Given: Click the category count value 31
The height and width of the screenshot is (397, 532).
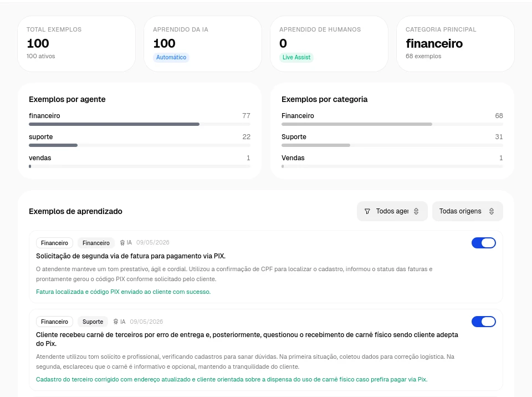Looking at the screenshot, I should (x=499, y=137).
